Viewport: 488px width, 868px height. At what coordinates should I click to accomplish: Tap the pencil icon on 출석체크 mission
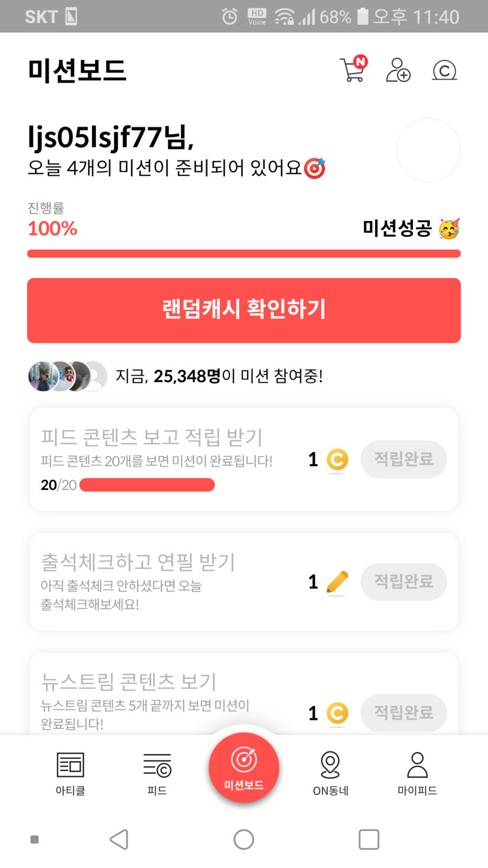click(x=337, y=582)
